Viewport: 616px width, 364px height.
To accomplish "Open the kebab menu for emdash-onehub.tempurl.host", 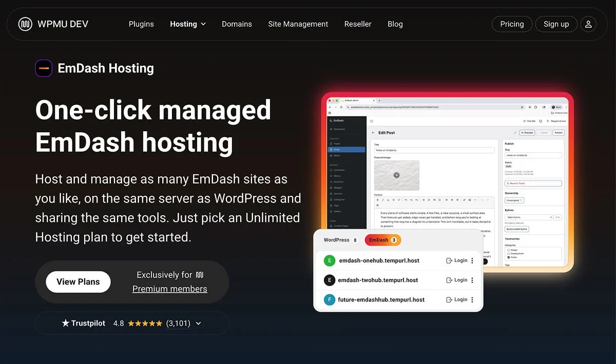I will click(472, 260).
